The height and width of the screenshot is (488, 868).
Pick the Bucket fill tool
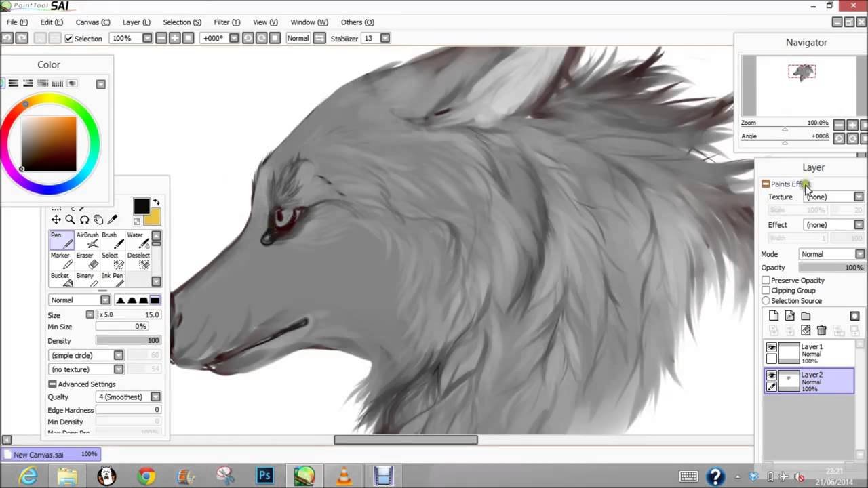(61, 279)
